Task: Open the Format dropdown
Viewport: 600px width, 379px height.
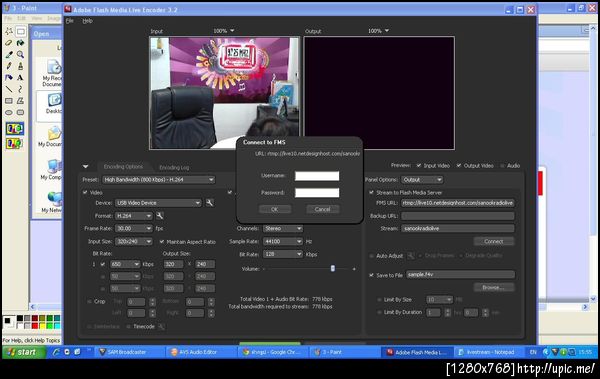Action: point(134,216)
